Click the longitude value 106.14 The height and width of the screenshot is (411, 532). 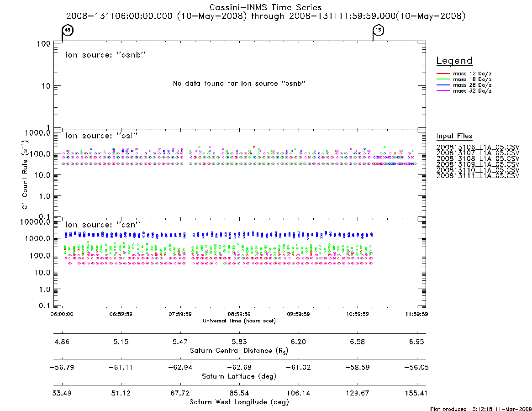pos(298,393)
